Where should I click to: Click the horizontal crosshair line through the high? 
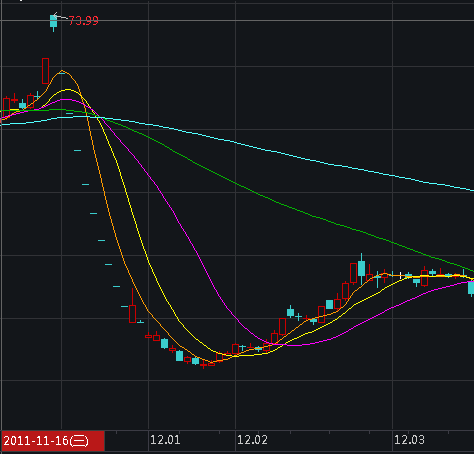(x=237, y=21)
